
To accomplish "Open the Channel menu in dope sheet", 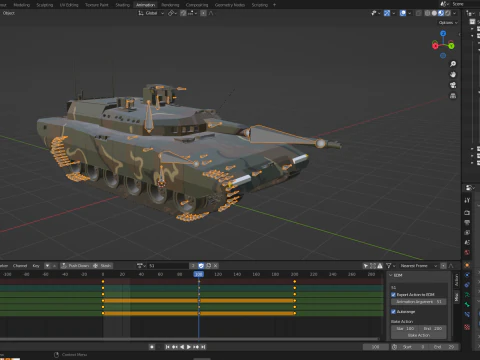I will click(x=20, y=266).
